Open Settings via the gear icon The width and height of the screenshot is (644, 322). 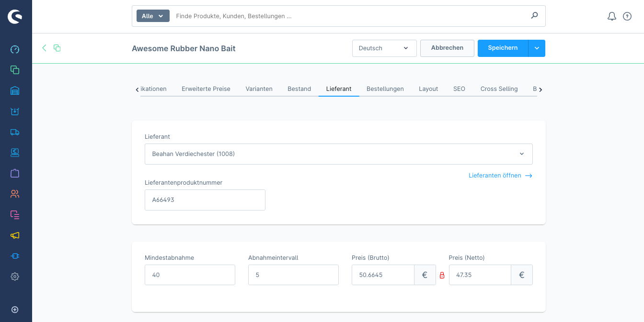15,277
